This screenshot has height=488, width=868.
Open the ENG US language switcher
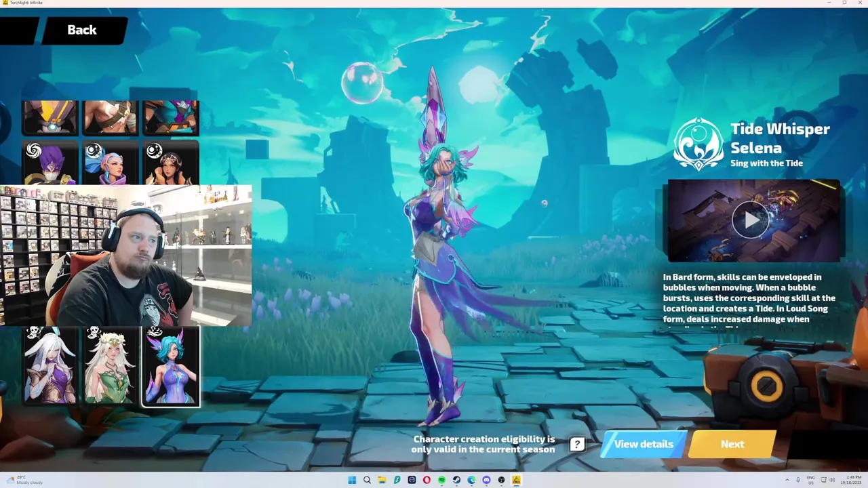tap(811, 480)
